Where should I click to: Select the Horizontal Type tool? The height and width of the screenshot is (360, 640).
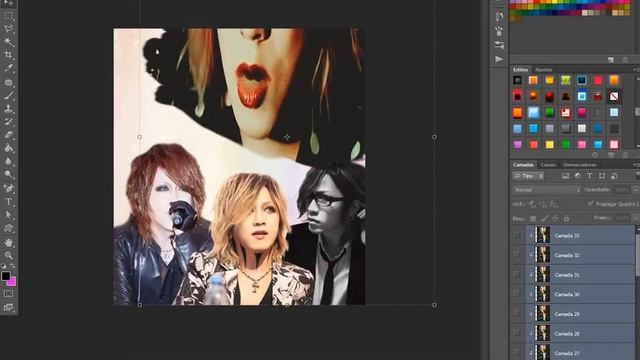[8, 202]
